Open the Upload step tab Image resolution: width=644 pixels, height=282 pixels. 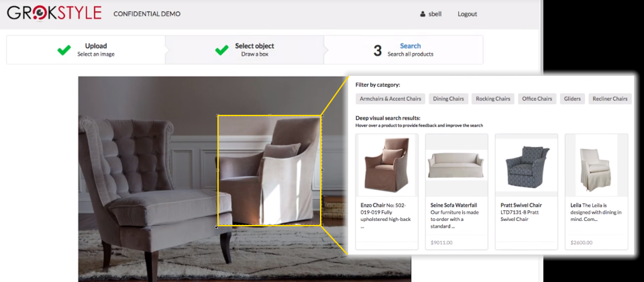click(x=96, y=50)
